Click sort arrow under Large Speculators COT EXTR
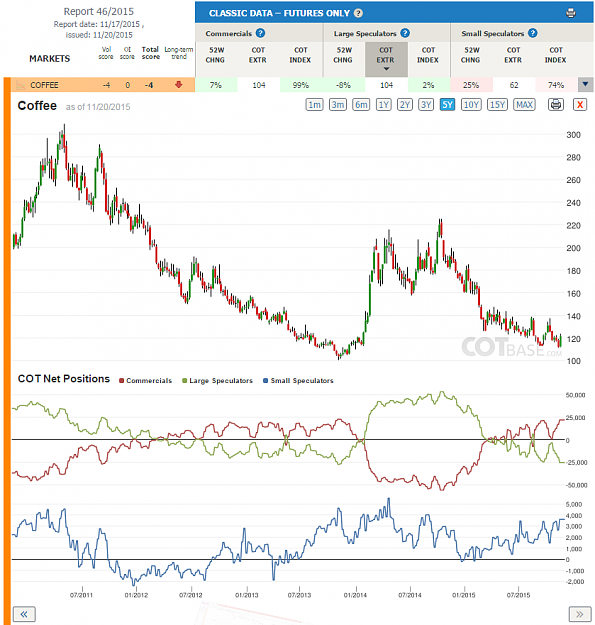 (386, 69)
